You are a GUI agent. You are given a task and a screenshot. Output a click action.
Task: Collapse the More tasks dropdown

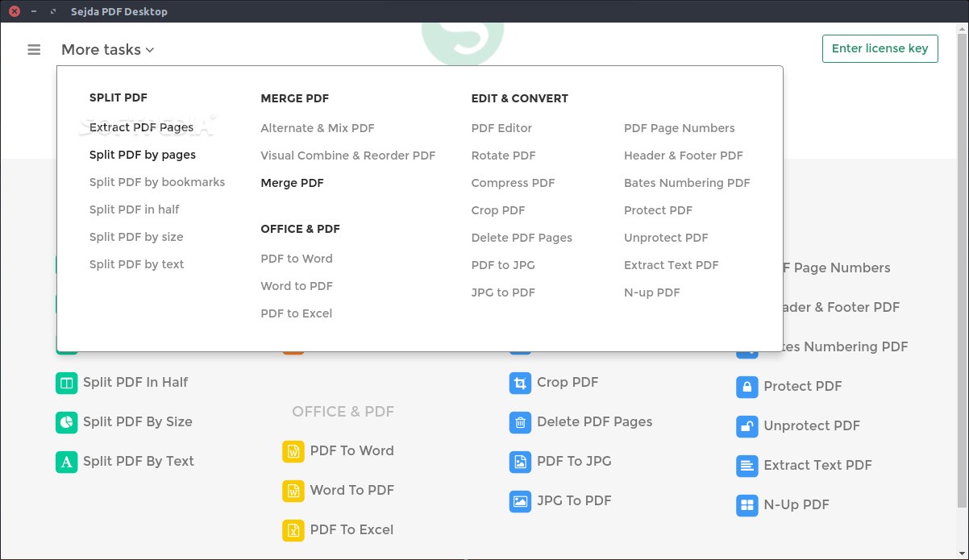click(107, 49)
